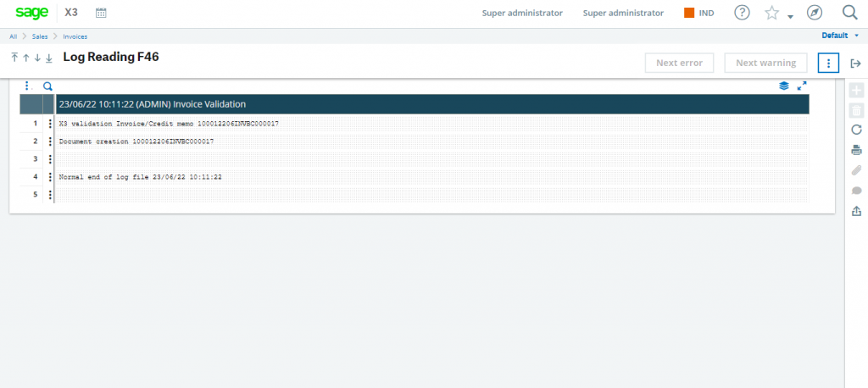Image resolution: width=868 pixels, height=388 pixels.
Task: Click row number 1 cell
Action: click(31, 124)
